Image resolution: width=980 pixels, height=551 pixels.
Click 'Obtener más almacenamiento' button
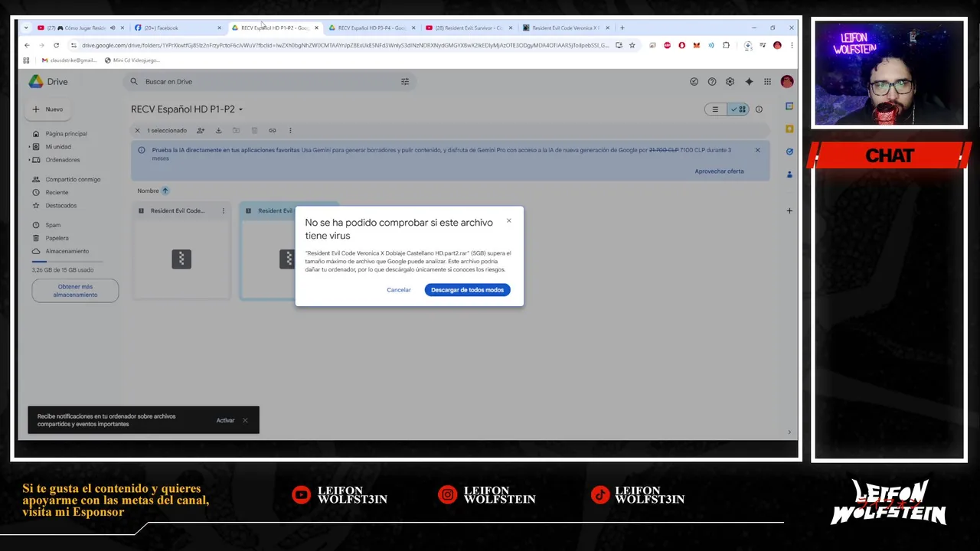click(x=75, y=291)
